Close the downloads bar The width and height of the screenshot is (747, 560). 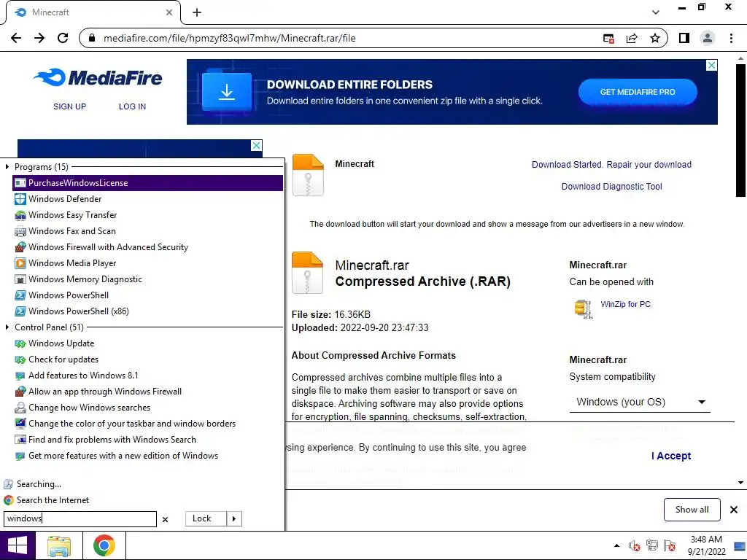[734, 510]
